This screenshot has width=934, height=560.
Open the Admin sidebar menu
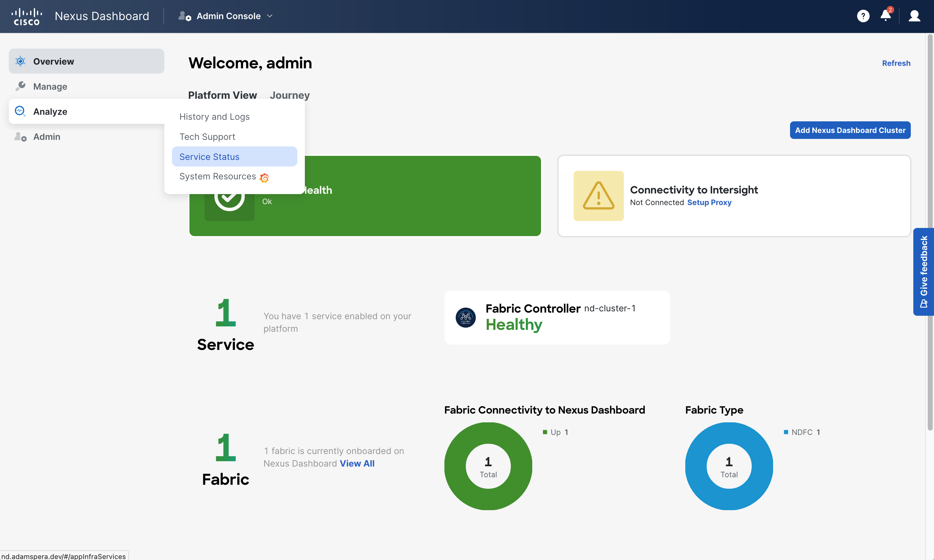coord(87,137)
